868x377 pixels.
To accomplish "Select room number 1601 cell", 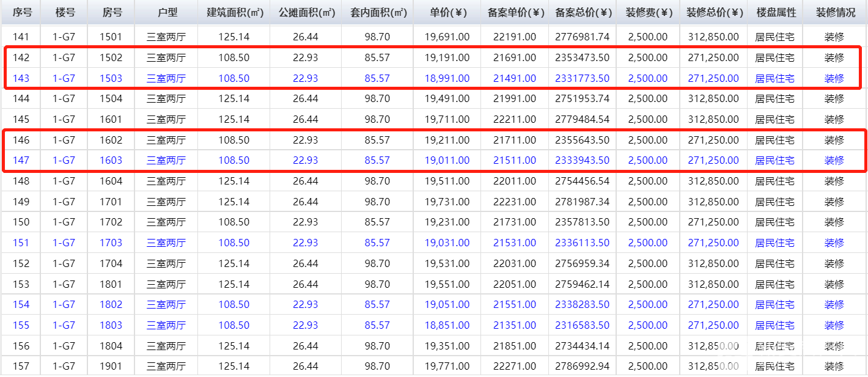I will coord(111,119).
